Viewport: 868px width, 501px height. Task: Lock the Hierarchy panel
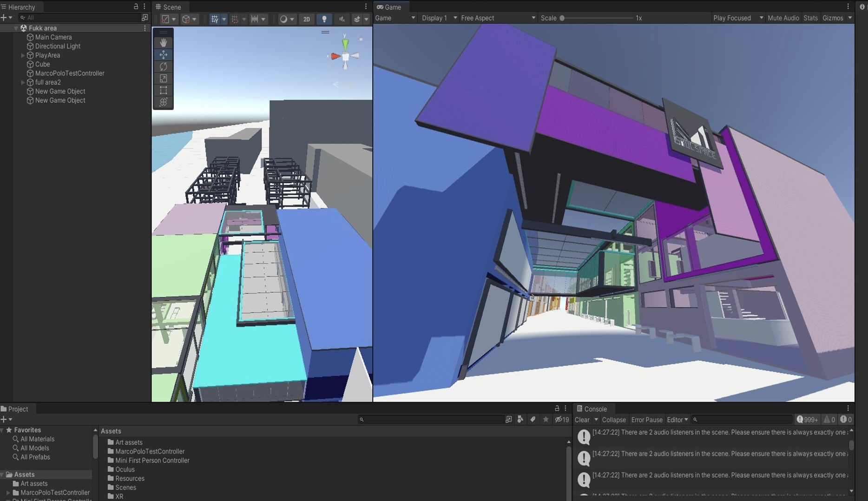coord(136,7)
